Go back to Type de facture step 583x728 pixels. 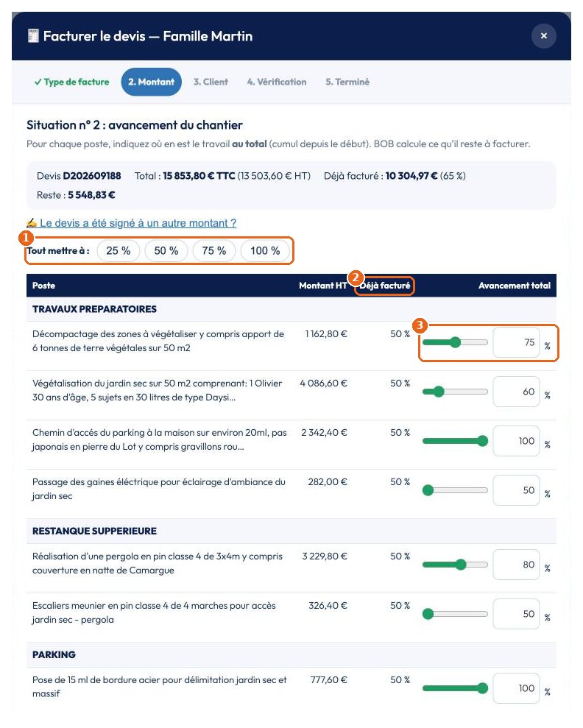[71, 82]
